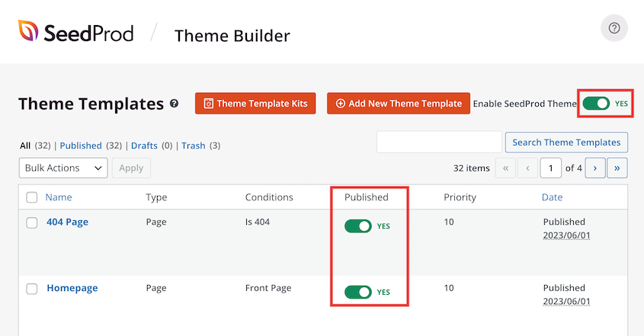Click the SeedProd logo
Image resolution: width=644 pixels, height=336 pixels.
click(76, 32)
